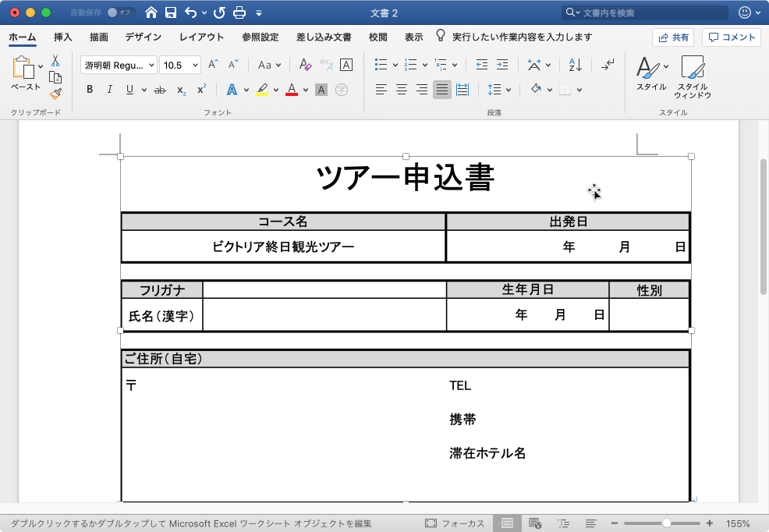Toggle underline formatting
Image resolution: width=769 pixels, height=532 pixels.
point(129,89)
